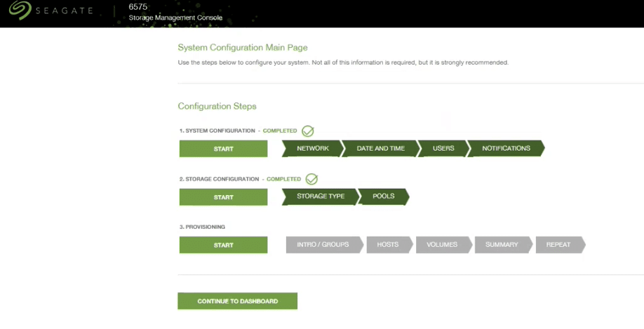Click the Seagate logo icon
Viewport: 644px width, 329px height.
point(20,10)
